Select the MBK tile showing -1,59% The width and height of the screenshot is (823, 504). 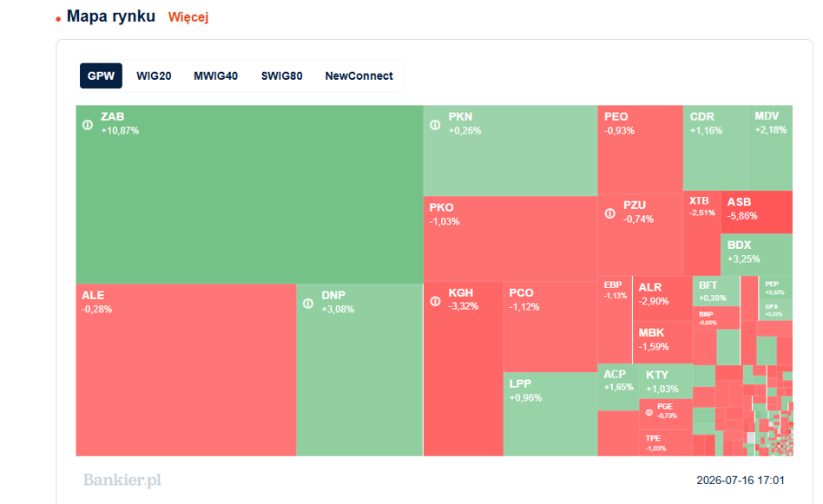(662, 343)
